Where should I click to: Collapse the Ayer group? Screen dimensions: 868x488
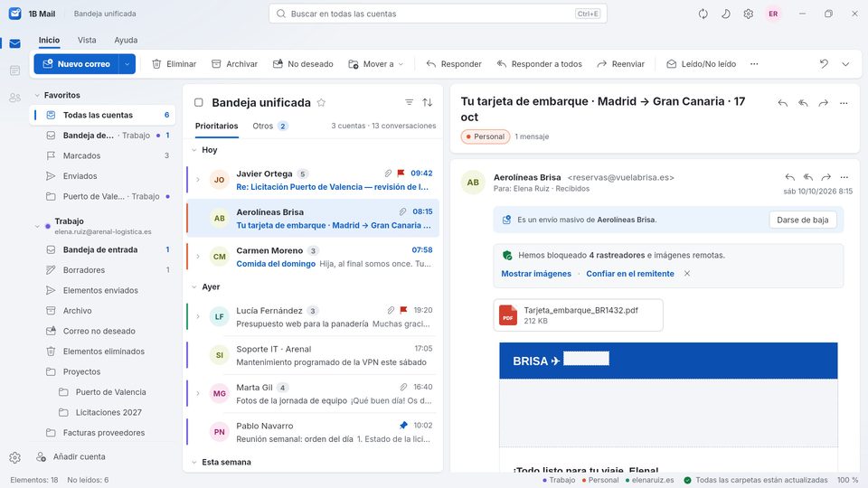(194, 287)
